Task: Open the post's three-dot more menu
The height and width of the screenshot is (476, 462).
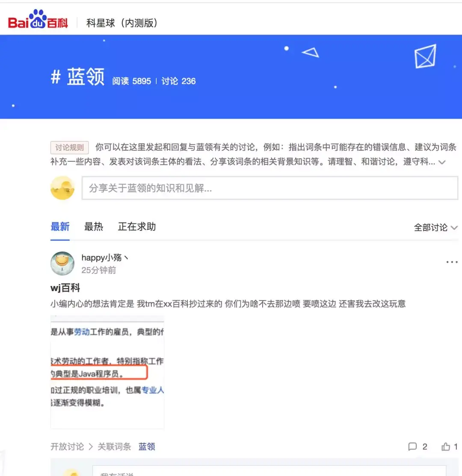Action: 452,262
